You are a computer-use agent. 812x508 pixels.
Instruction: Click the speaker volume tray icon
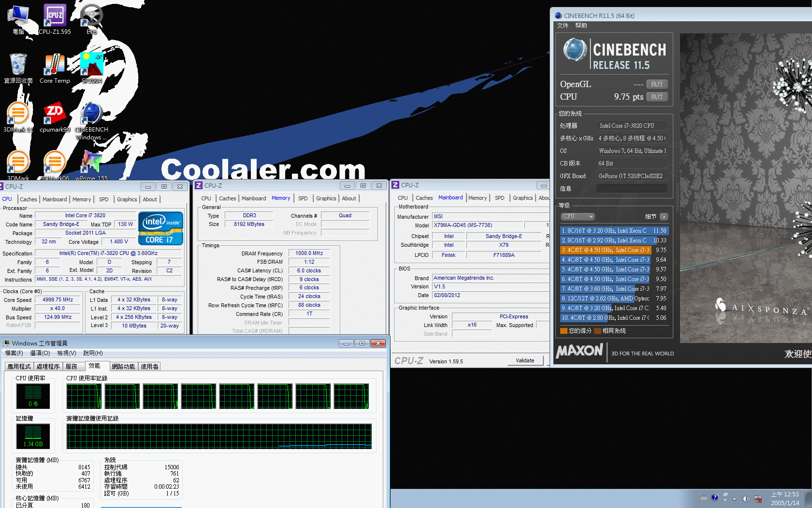[x=746, y=499]
